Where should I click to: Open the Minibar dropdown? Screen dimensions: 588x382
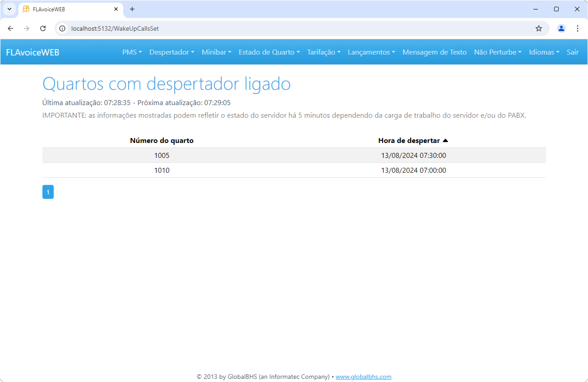[x=216, y=52]
